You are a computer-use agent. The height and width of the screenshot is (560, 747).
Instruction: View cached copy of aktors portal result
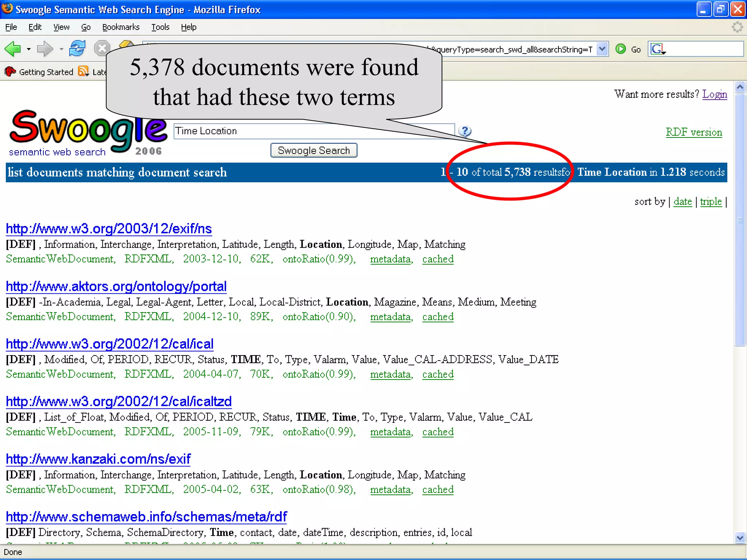[x=438, y=316]
